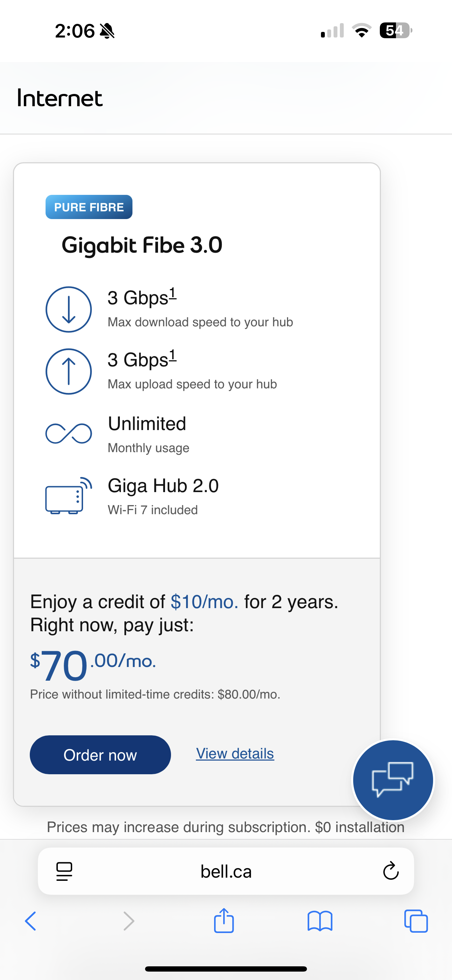
Task: Open Safari bookmarks book icon
Action: pos(320,921)
